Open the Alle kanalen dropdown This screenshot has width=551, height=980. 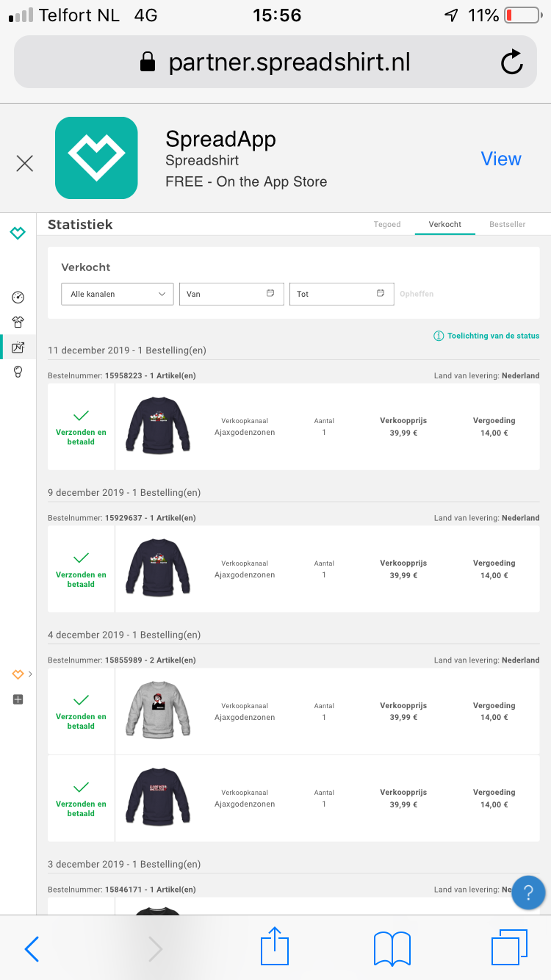[x=118, y=294]
